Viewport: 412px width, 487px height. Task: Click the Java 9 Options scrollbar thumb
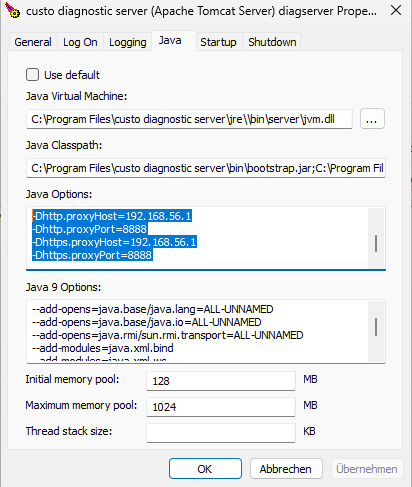tap(376, 327)
